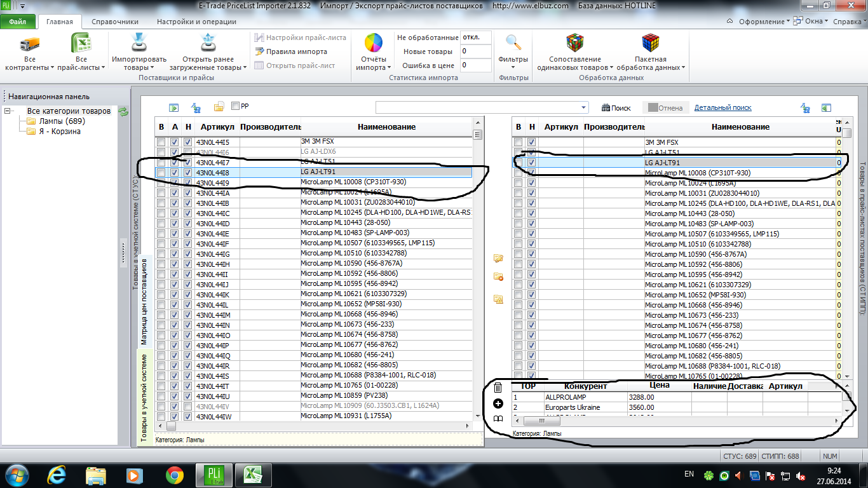Click the folder-with-pencil icon between the tables

click(498, 258)
